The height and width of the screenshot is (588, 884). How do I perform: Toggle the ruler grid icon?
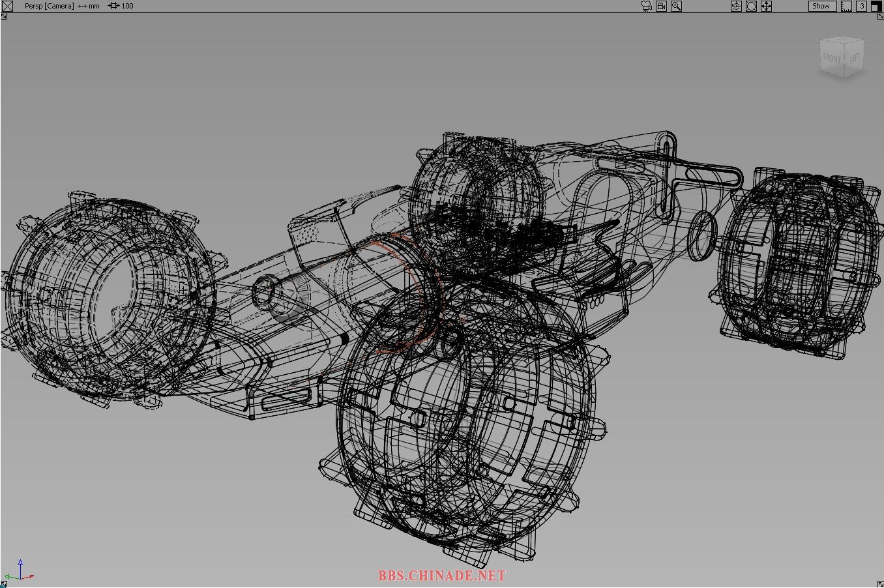[846, 6]
